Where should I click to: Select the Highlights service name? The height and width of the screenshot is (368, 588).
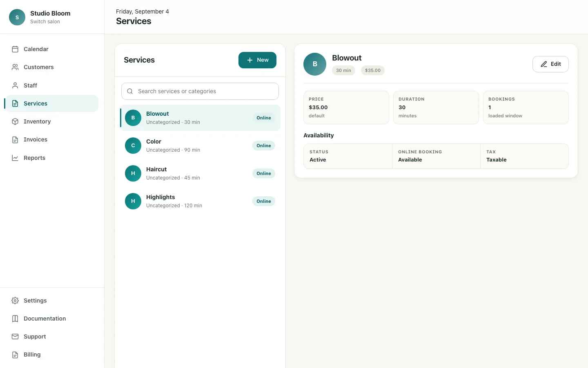pyautogui.click(x=160, y=197)
